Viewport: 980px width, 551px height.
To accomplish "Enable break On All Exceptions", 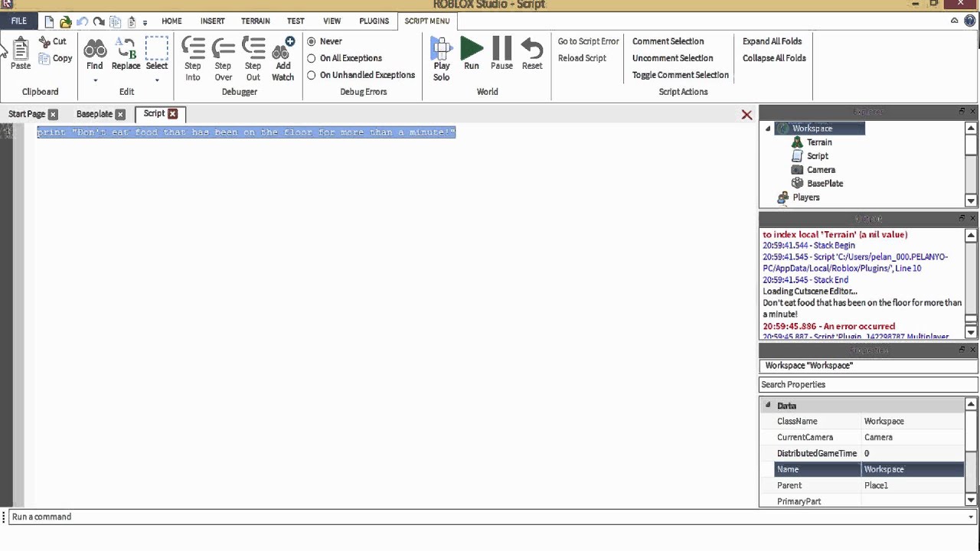I will coord(312,58).
